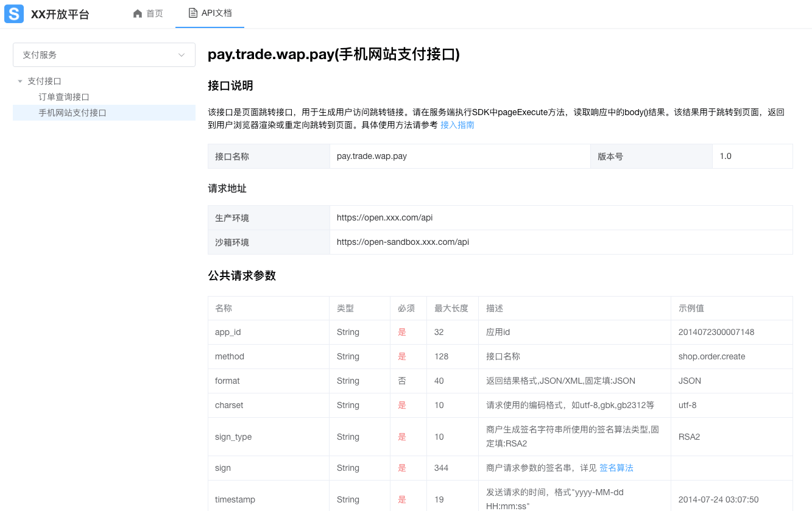The height and width of the screenshot is (511, 812).
Task: Click the sign_type parameter row name
Action: coord(233,437)
